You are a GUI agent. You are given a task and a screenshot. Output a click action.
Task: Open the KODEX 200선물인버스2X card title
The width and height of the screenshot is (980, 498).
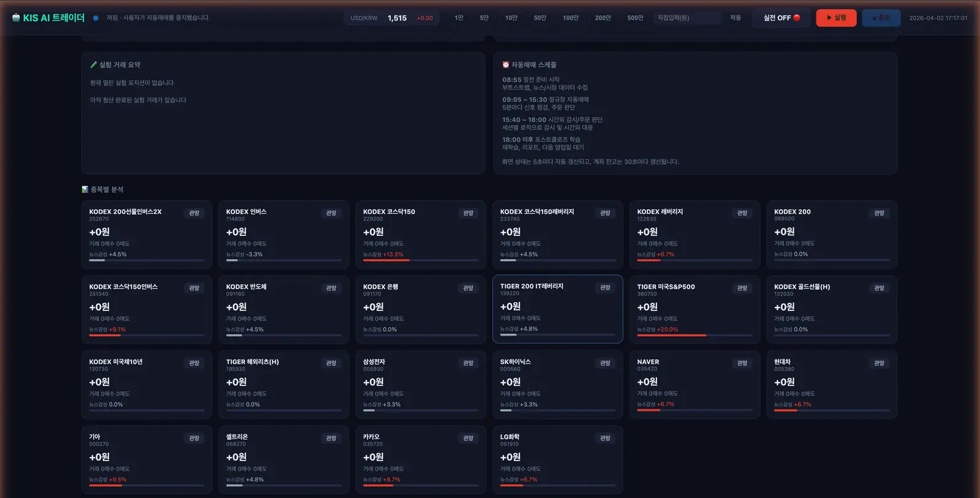click(126, 212)
